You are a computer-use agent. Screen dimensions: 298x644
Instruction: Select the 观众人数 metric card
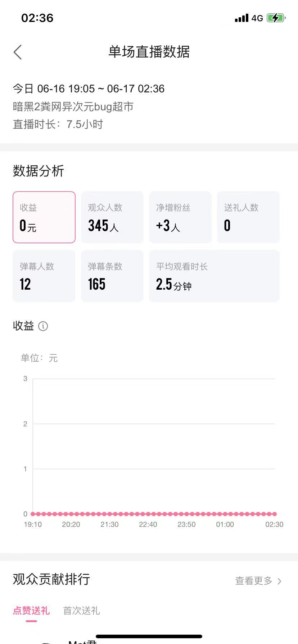click(112, 217)
